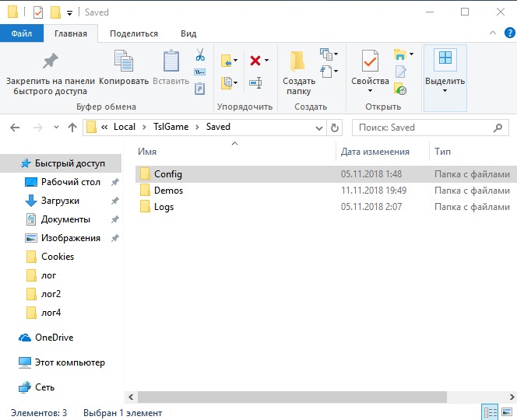Select the Config folder row
517x420 pixels.
pos(326,174)
